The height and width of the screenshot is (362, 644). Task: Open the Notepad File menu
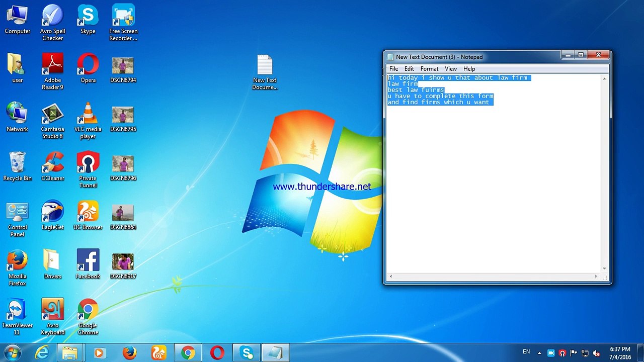(393, 69)
